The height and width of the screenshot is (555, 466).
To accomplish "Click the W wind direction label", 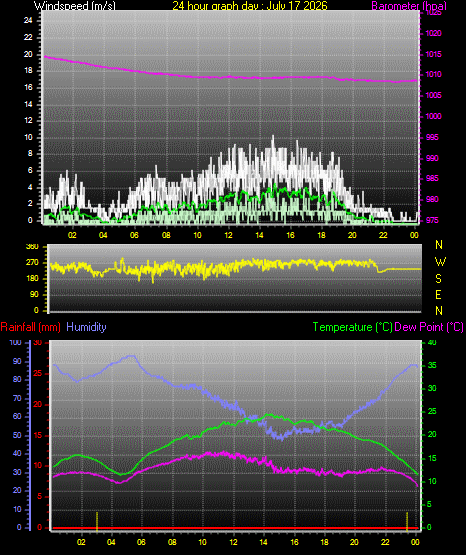I will pos(440,262).
